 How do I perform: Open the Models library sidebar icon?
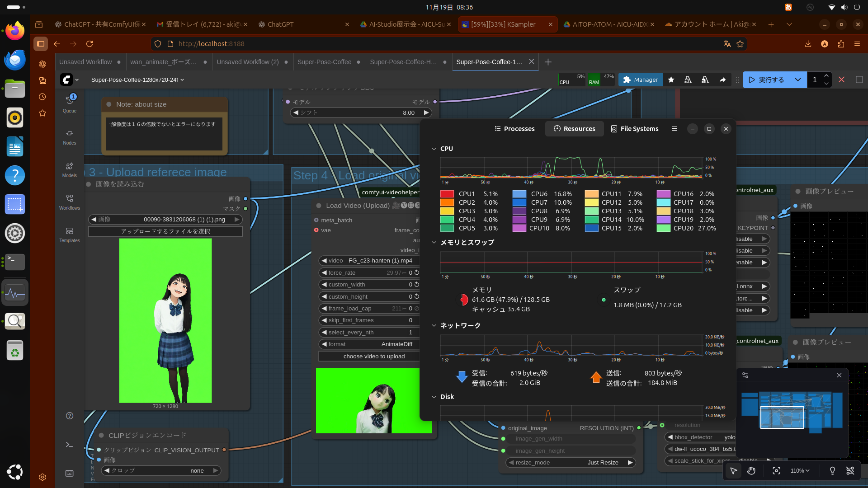[x=70, y=170]
